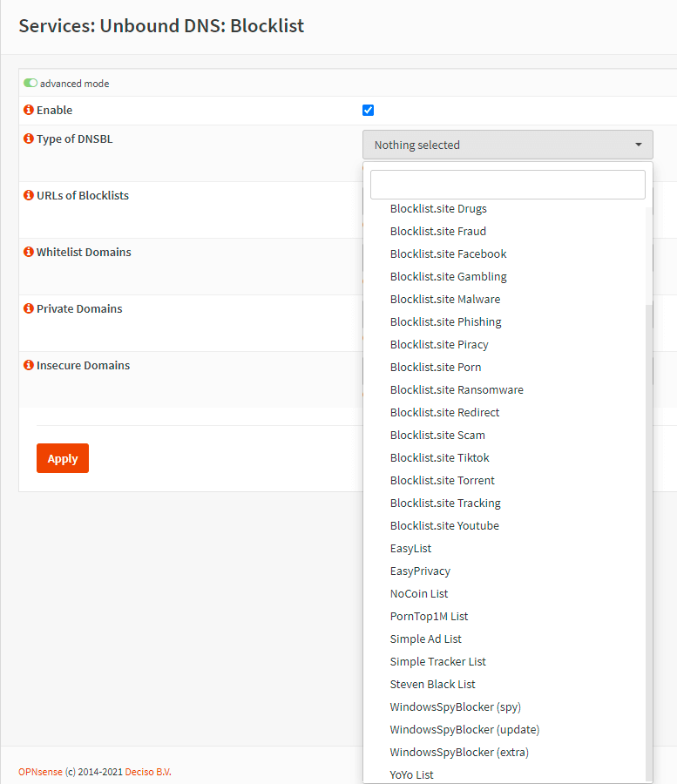Click info icon next to Type of DNSBL
Image resolution: width=677 pixels, height=784 pixels.
click(x=29, y=139)
